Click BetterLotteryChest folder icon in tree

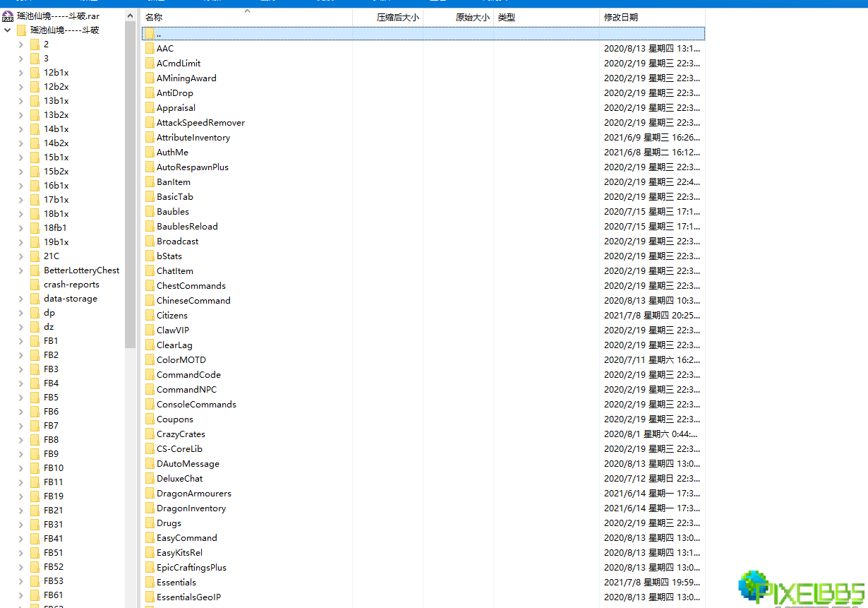(35, 270)
